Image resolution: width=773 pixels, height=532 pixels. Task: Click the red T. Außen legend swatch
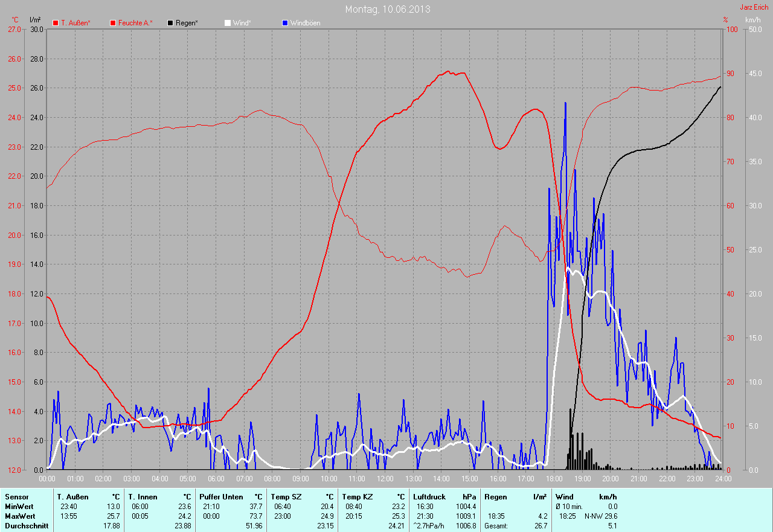(56, 23)
